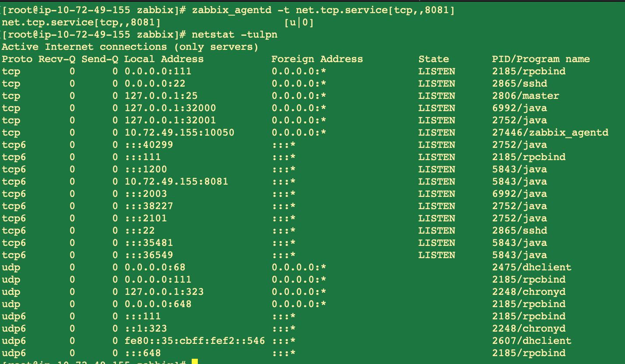Select the 27446/zabbix_agentd process entry
The height and width of the screenshot is (364, 625).
click(x=550, y=132)
